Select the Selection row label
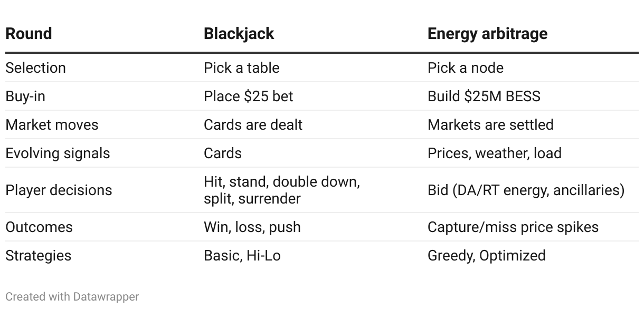Image resolution: width=644 pixels, height=309 pixels. (x=35, y=68)
